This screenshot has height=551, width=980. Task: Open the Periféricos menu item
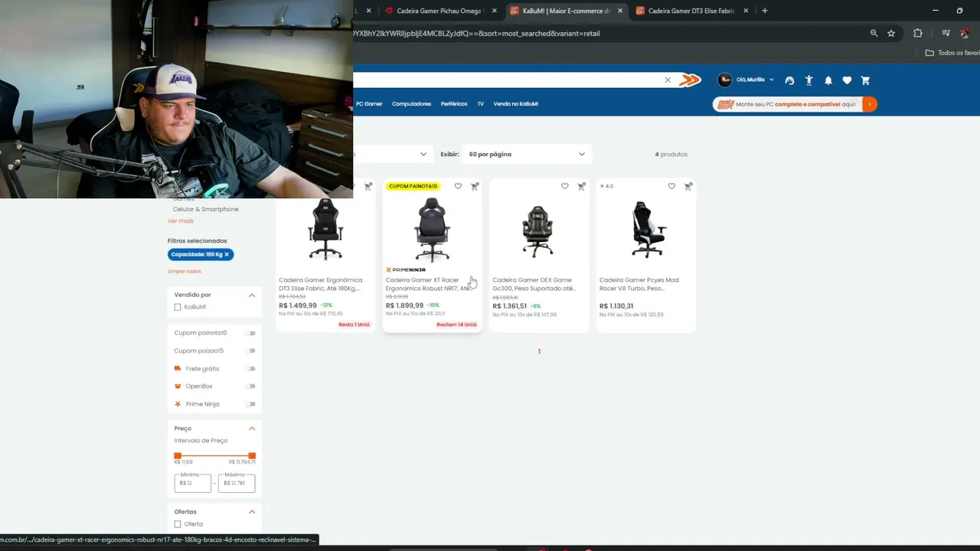point(454,104)
